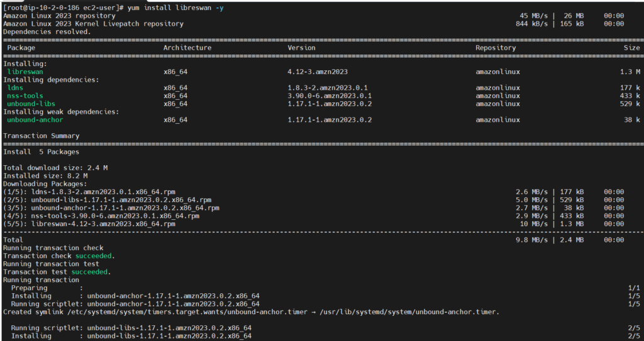Select the green 'unbound-anchor' package name
Screen dimensions: 644x341
(35, 120)
